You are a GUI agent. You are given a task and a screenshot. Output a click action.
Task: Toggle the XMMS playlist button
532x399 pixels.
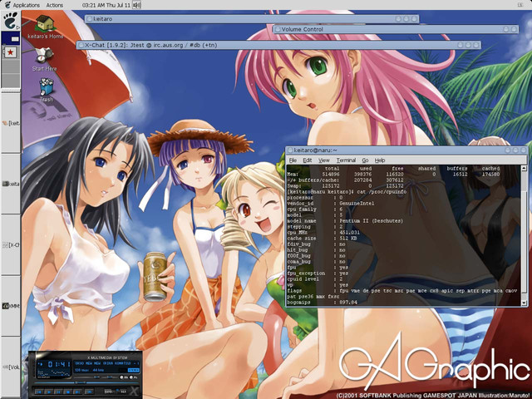[133, 377]
